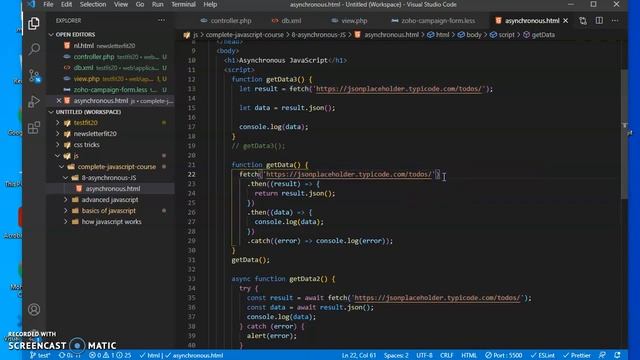Open the Run and Debug view

tap(34, 102)
